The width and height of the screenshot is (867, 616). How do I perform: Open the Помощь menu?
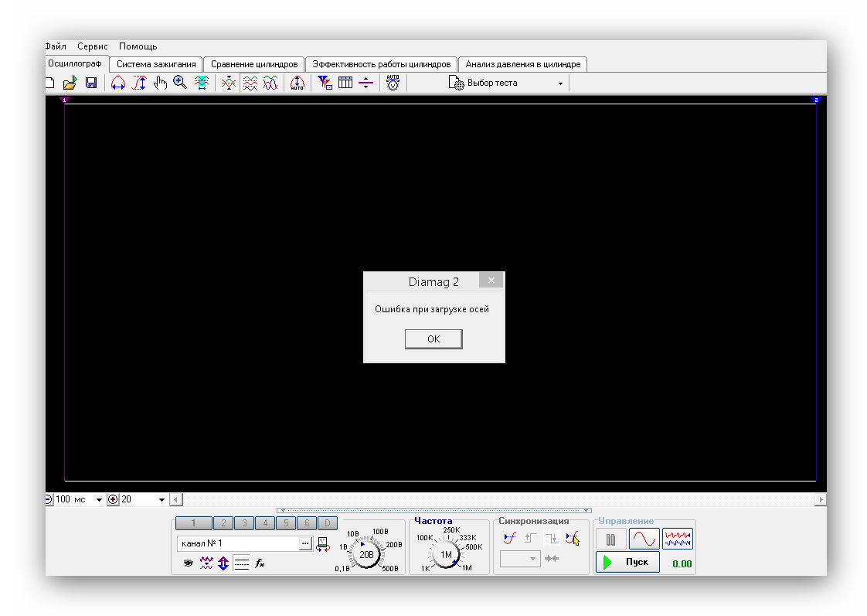(x=138, y=46)
